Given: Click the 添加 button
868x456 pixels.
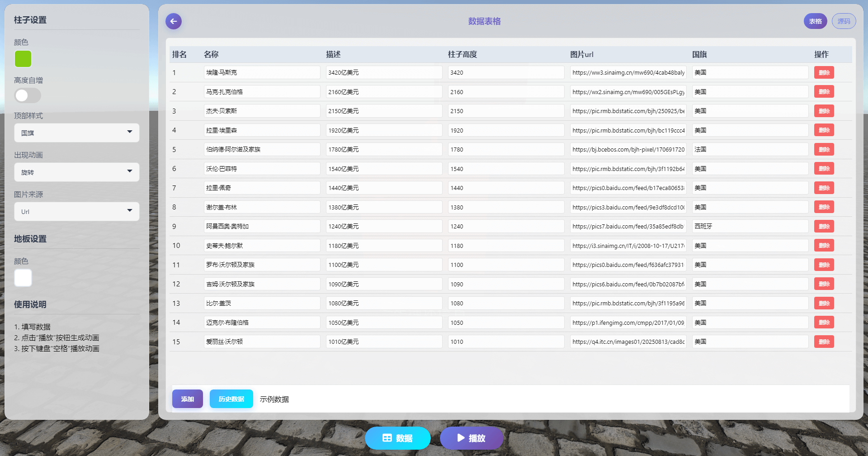Looking at the screenshot, I should click(187, 399).
